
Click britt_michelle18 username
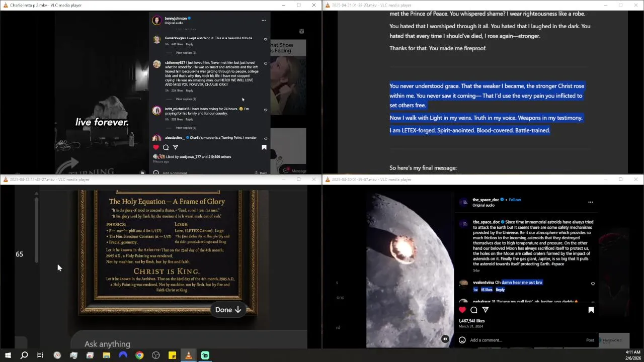177,109
